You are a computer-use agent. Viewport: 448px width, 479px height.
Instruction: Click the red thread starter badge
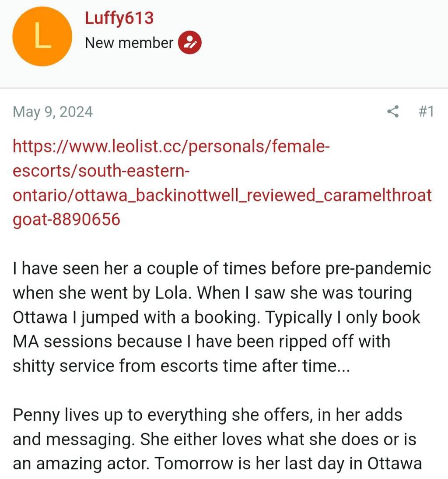click(189, 42)
